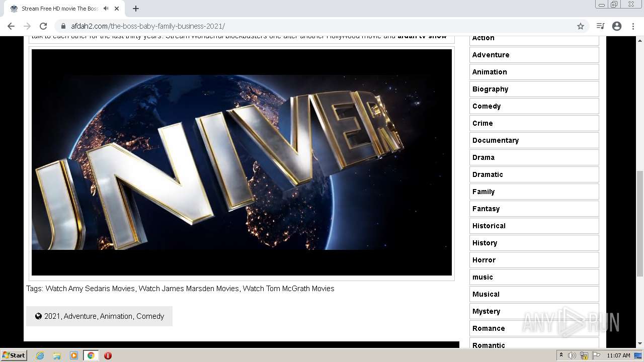Open media control button in toolbar
Screen dimensions: 644x362
(x=600, y=26)
